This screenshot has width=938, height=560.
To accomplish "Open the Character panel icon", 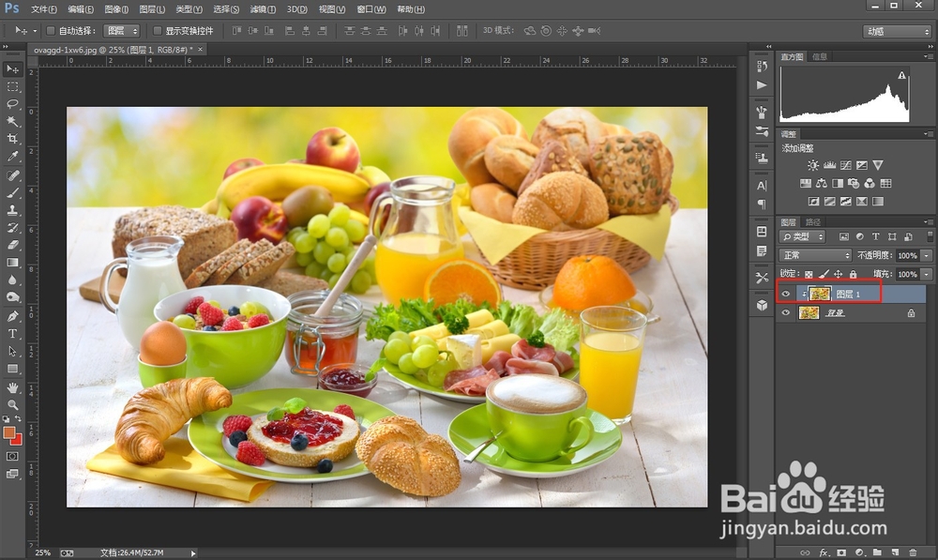I will point(762,186).
